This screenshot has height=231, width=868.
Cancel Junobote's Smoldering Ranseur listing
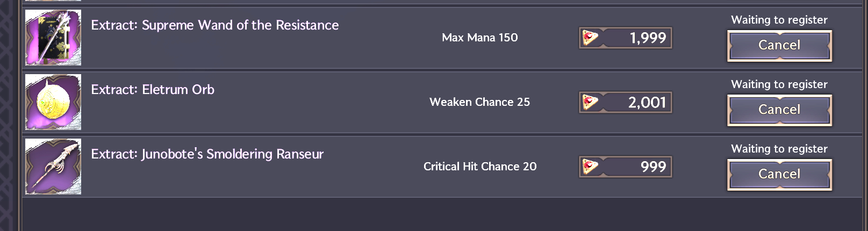coord(779,175)
